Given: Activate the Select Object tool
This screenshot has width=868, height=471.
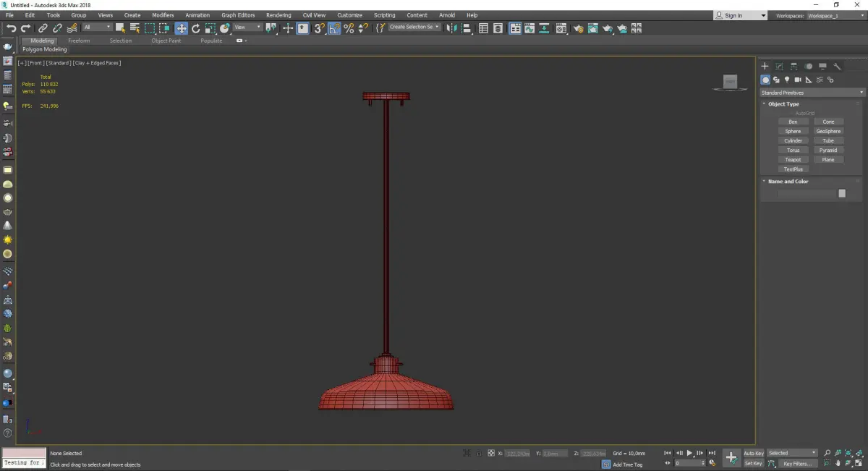Looking at the screenshot, I should point(120,28).
